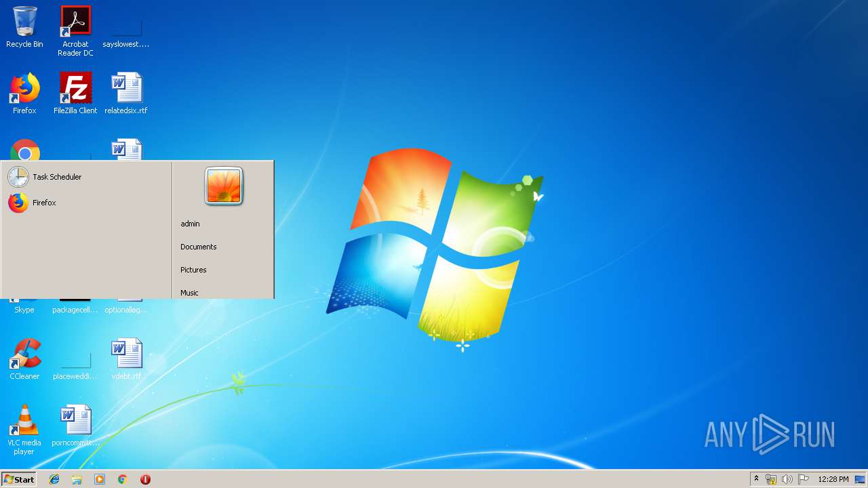Screen dimensions: 868x488
Task: Click the Show desktop button
Action: point(860,479)
